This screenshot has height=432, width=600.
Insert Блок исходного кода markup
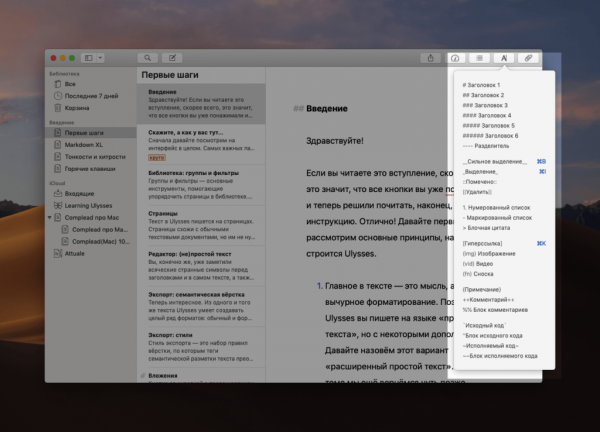pos(492,336)
